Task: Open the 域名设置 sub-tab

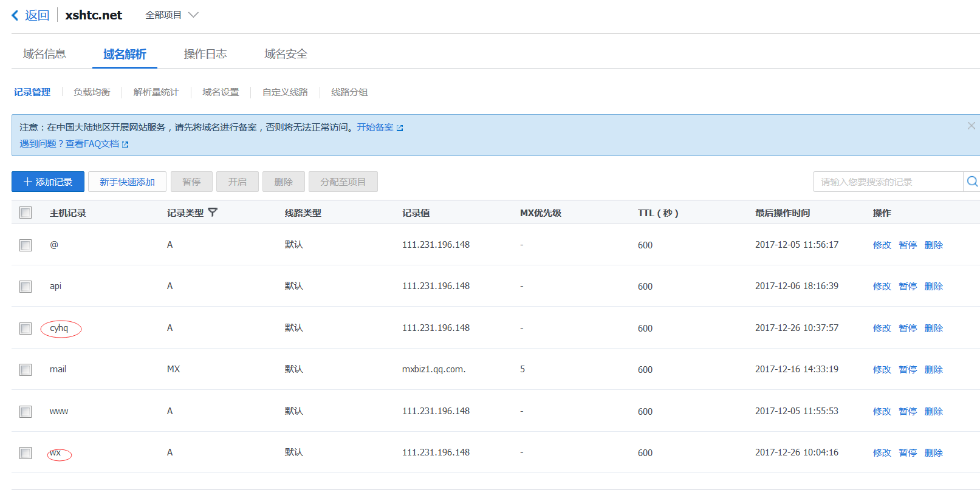Action: [221, 92]
